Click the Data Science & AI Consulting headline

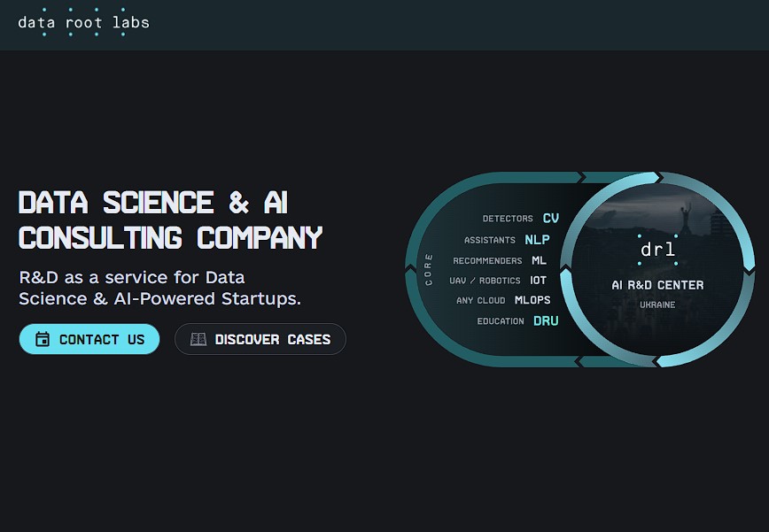pos(170,220)
